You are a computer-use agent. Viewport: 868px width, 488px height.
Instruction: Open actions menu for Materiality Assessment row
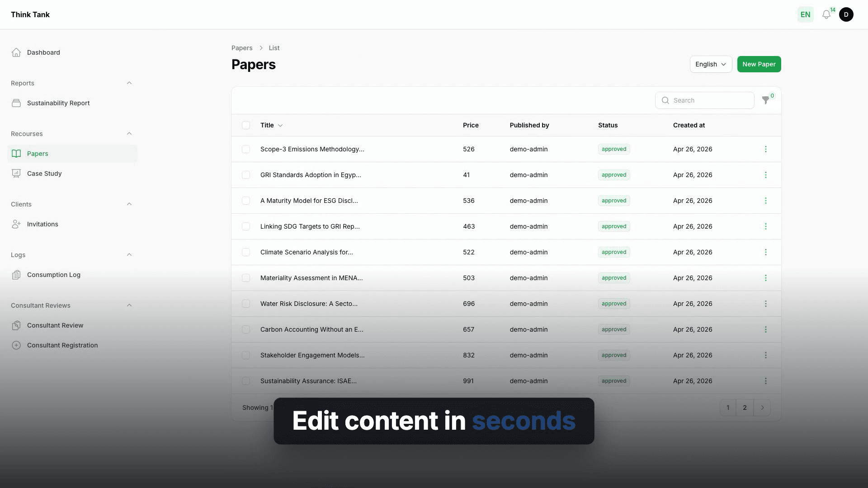[765, 278]
